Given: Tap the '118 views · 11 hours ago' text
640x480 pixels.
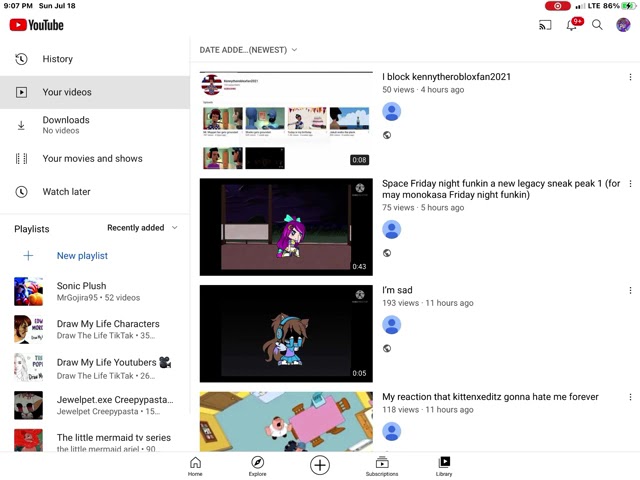Looking at the screenshot, I should coord(428,410).
